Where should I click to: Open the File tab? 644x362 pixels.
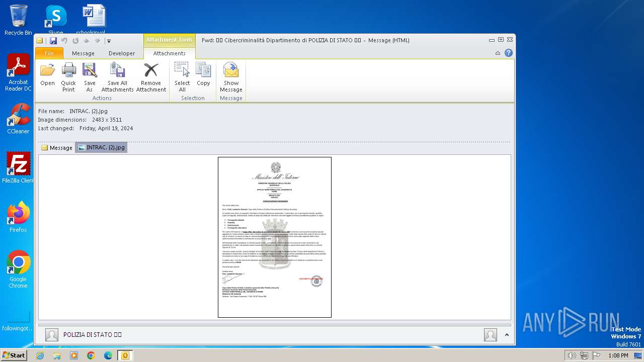point(49,53)
